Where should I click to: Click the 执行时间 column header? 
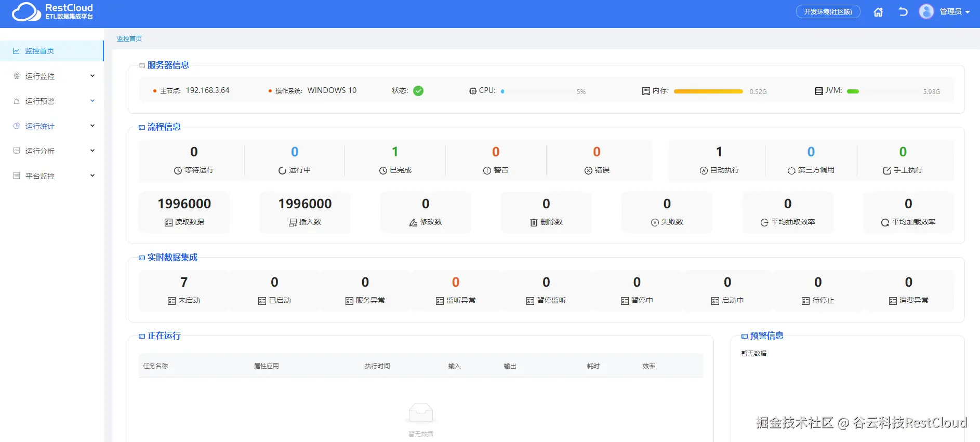(x=377, y=366)
